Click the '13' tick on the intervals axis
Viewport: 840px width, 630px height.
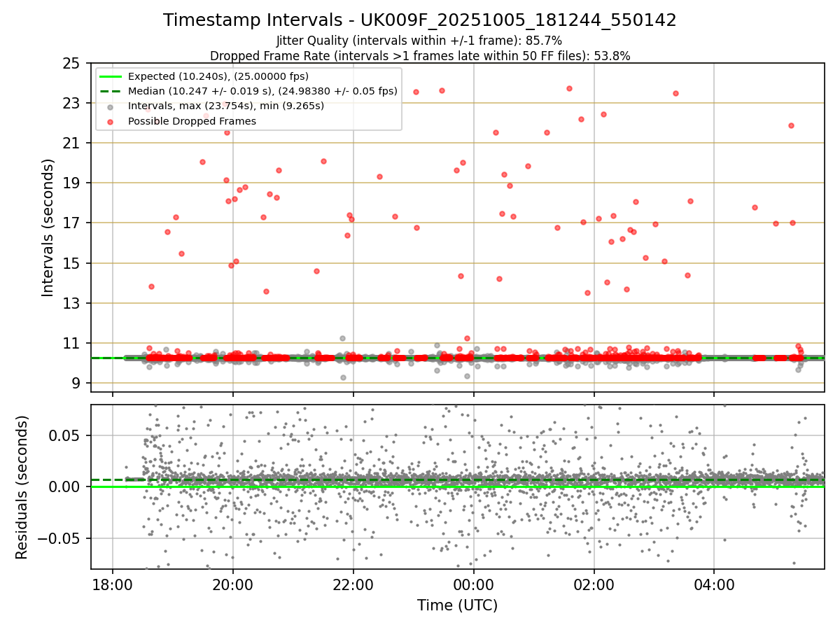point(72,303)
